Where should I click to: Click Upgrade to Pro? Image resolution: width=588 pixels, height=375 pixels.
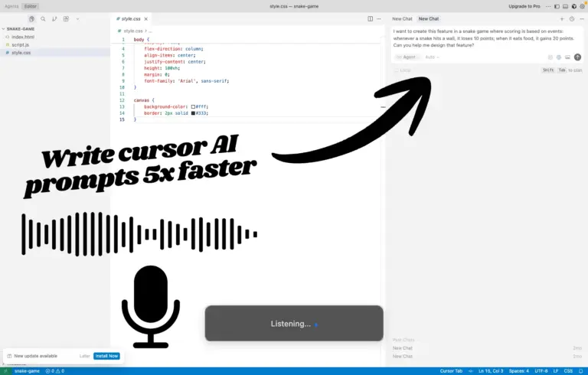[x=524, y=6]
